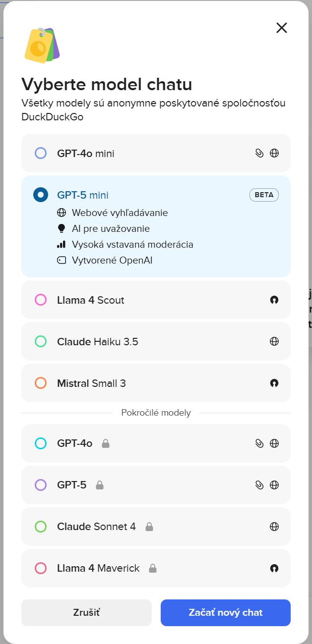This screenshot has height=644, width=312.
Task: Choose the locked Claude Sonnet 4 model
Action: coord(41,527)
